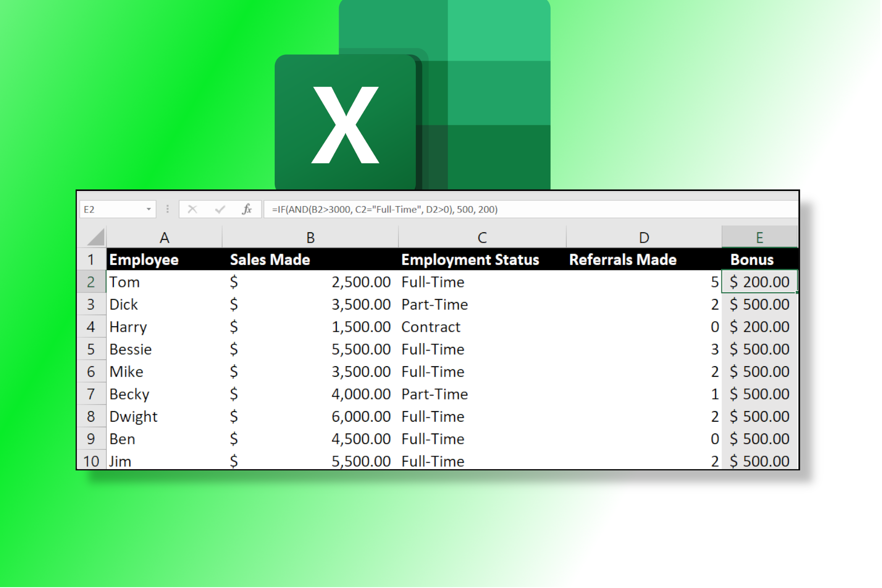Image resolution: width=882 pixels, height=588 pixels.
Task: Select column C header
Action: click(482, 238)
